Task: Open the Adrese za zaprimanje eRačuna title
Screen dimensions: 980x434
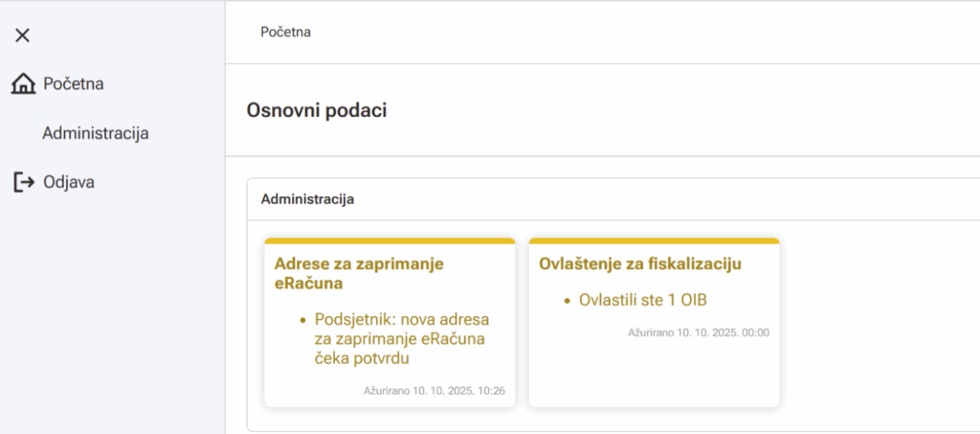Action: 359,273
